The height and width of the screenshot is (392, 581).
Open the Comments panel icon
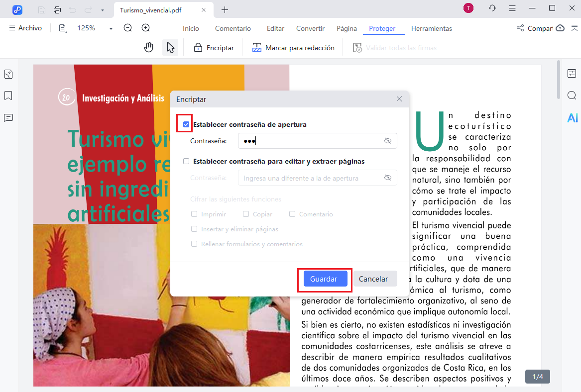[x=8, y=117]
